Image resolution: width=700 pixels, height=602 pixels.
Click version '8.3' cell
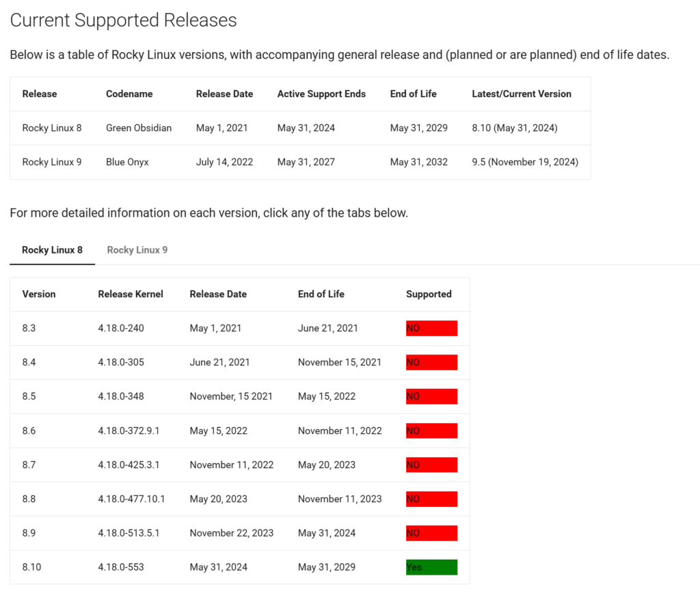[29, 328]
